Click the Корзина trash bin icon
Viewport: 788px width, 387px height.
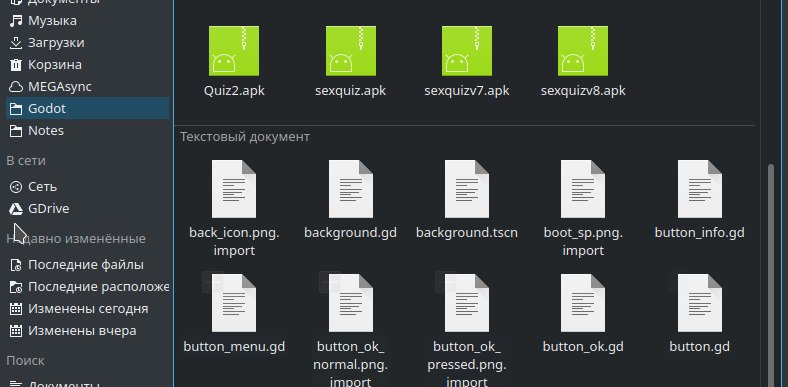click(16, 65)
